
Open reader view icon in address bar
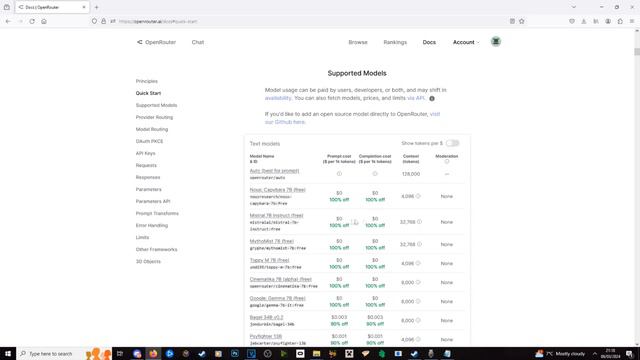click(512, 21)
